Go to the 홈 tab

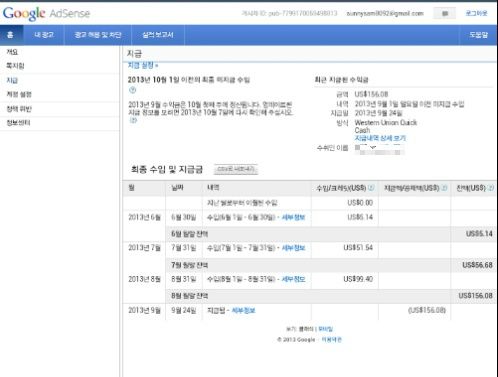(x=11, y=35)
